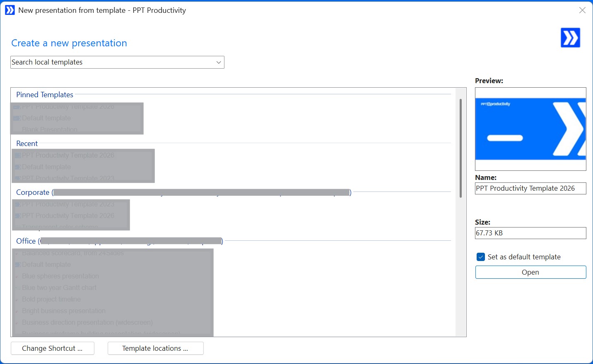Click the PPT Productivity title bar icon
Viewport: 593px width, 364px height.
(10, 10)
